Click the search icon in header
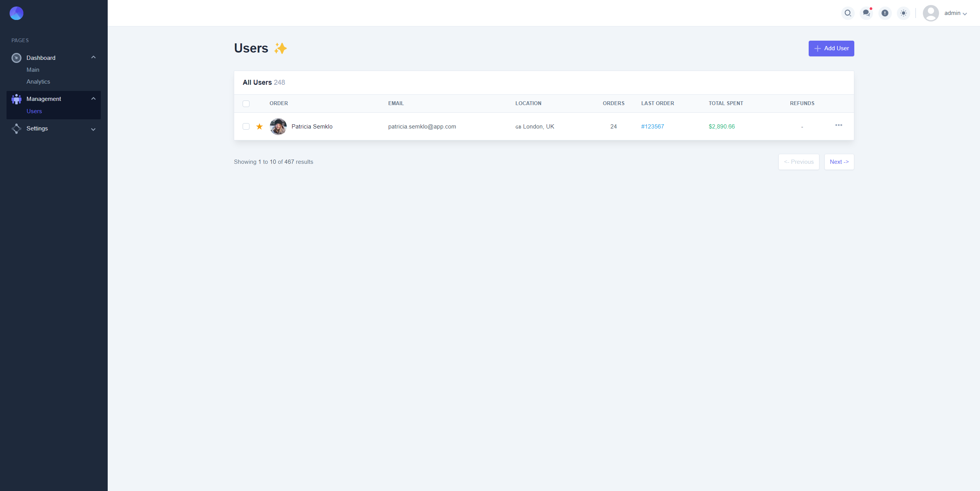980x491 pixels. point(848,13)
